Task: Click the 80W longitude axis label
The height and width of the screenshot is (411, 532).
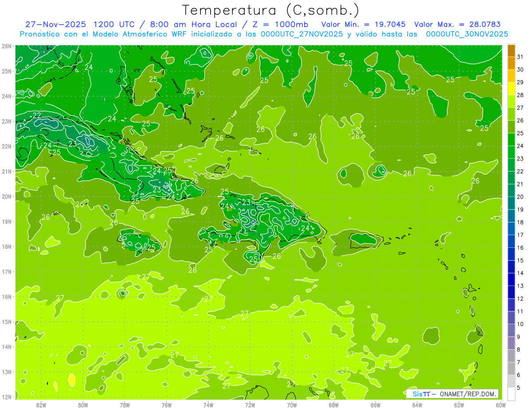Action: [x=83, y=405]
